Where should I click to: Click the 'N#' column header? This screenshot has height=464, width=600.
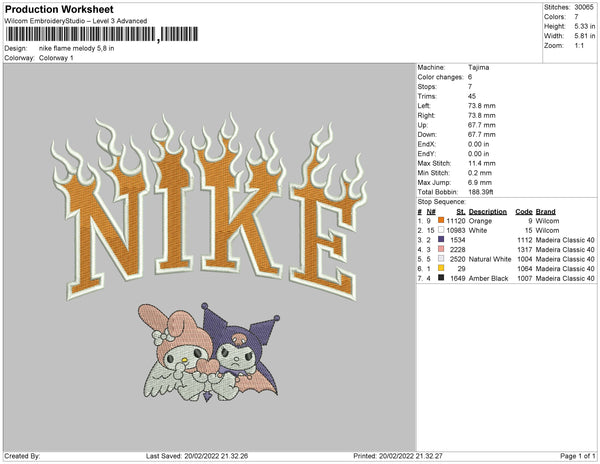pos(431,212)
